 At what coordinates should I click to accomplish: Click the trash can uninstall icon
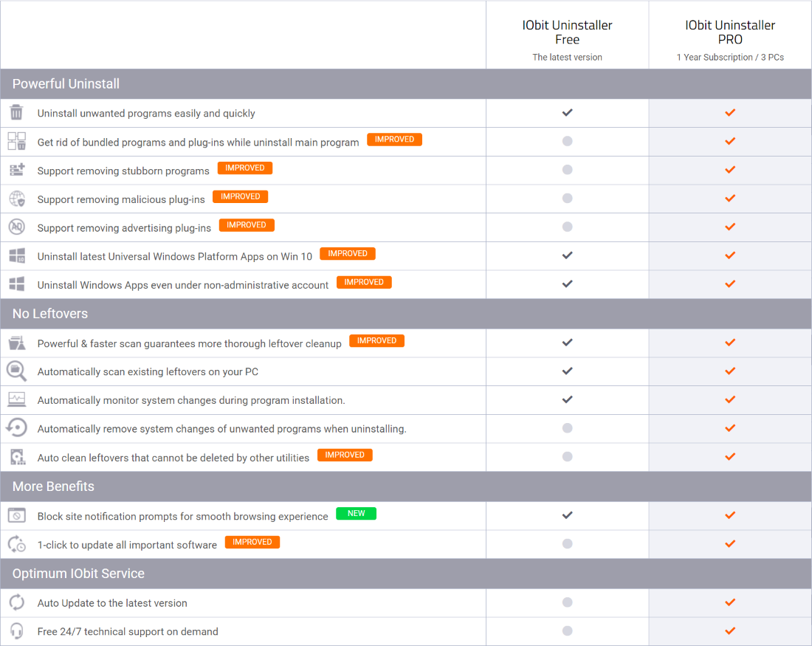16,113
